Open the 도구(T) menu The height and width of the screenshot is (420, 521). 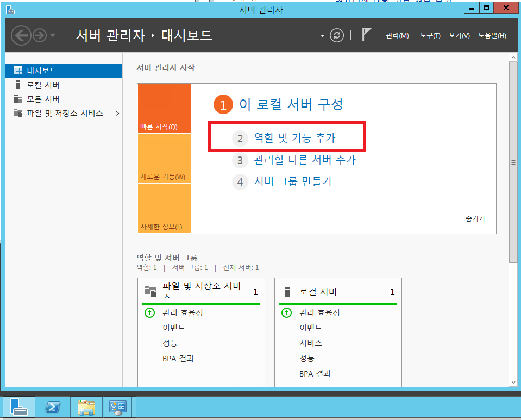[x=430, y=35]
